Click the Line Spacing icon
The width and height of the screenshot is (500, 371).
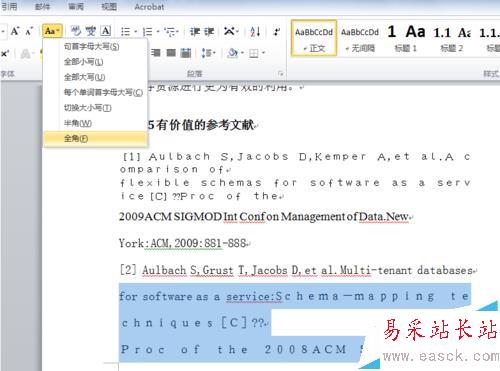pyautogui.click(x=206, y=53)
